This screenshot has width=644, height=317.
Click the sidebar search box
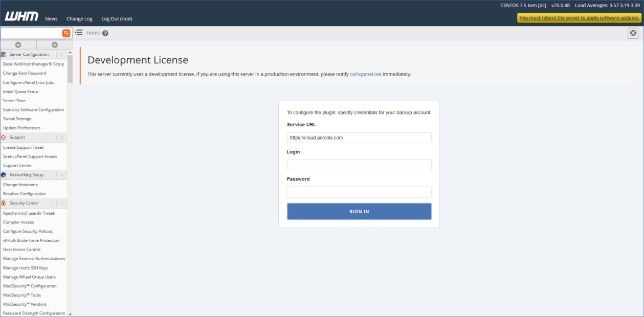(31, 33)
